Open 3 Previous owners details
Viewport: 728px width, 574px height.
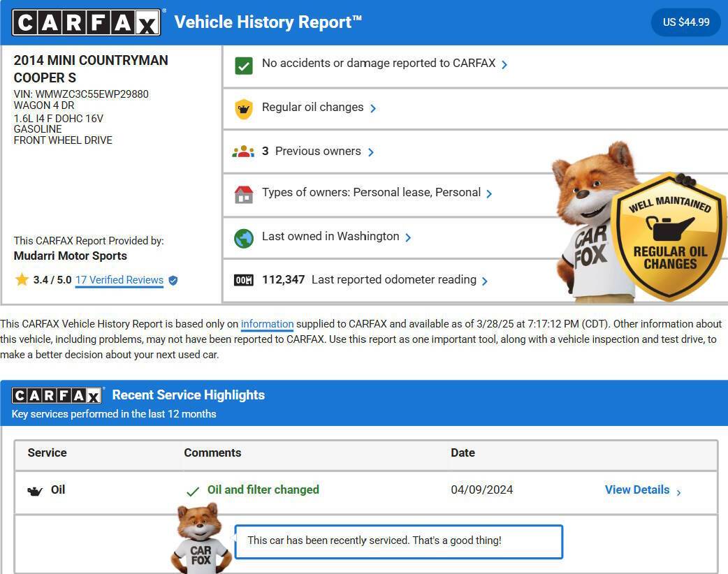(x=311, y=152)
